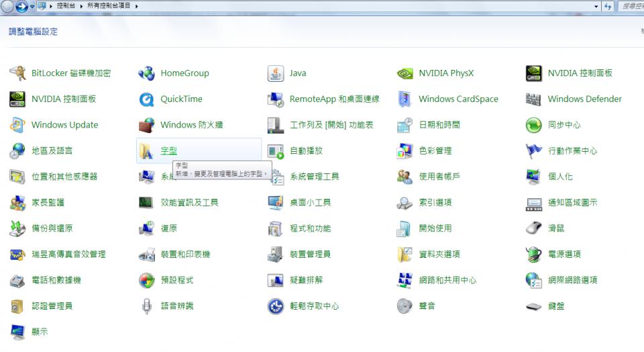Screen dimensions: 644x352
Task: Click the Windows CardSpace icon
Action: click(x=405, y=99)
